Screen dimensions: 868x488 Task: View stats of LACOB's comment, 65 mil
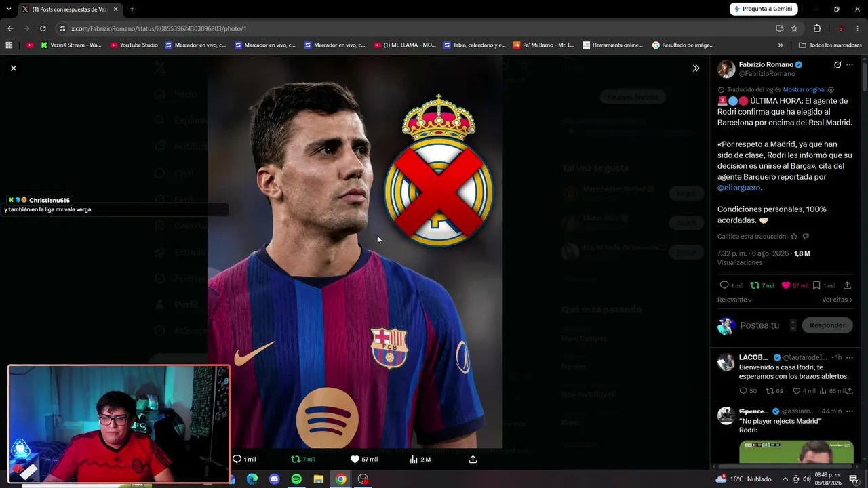coord(833,391)
